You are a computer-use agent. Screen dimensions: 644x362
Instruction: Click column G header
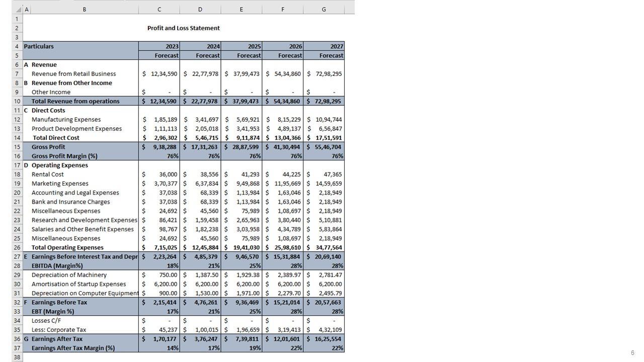click(324, 10)
